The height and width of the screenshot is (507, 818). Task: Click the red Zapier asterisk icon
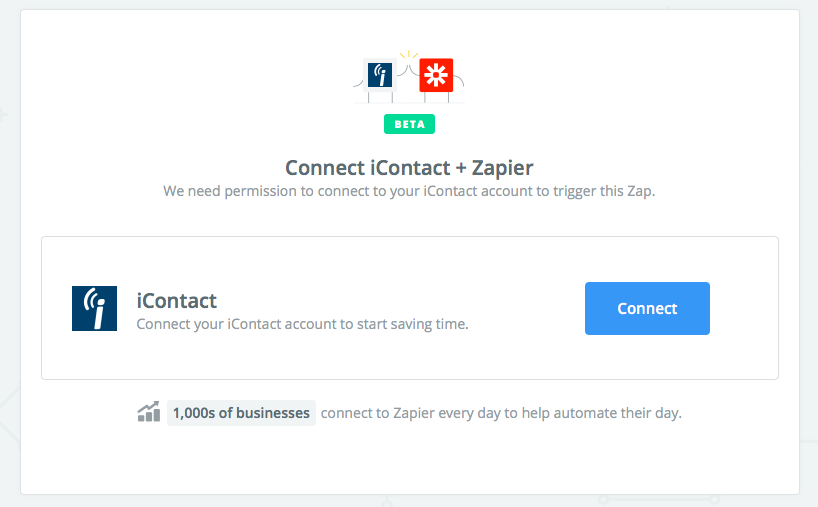(436, 75)
